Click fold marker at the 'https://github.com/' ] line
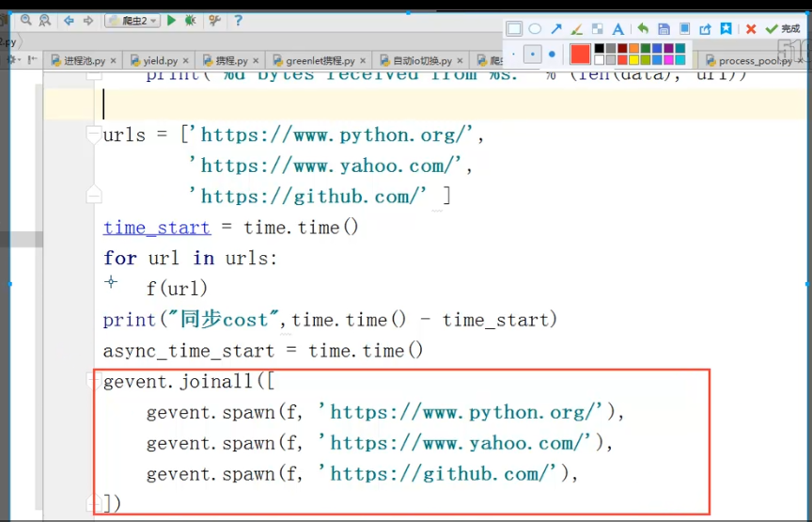Viewport: 812px width, 522px height. click(x=93, y=195)
